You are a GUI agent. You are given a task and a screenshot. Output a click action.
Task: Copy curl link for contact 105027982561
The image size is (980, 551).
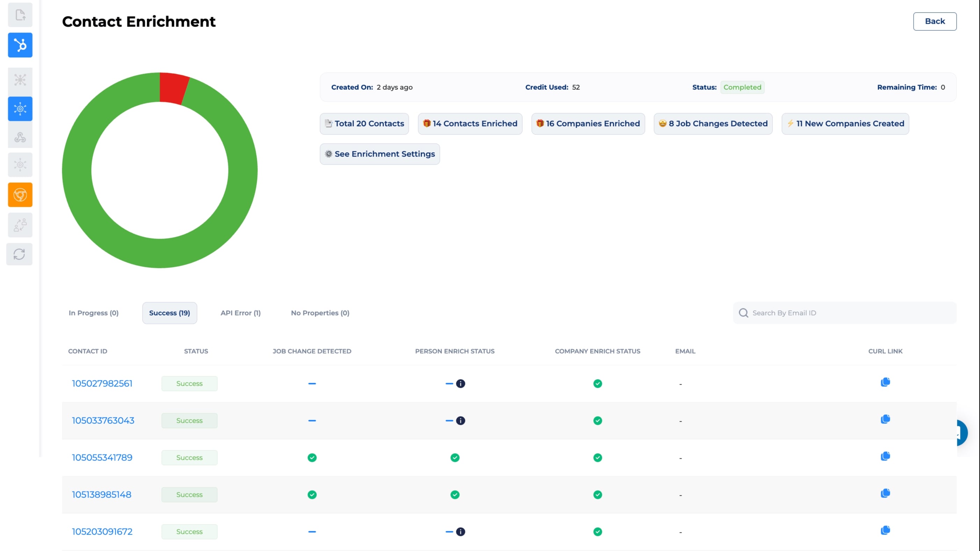click(885, 382)
